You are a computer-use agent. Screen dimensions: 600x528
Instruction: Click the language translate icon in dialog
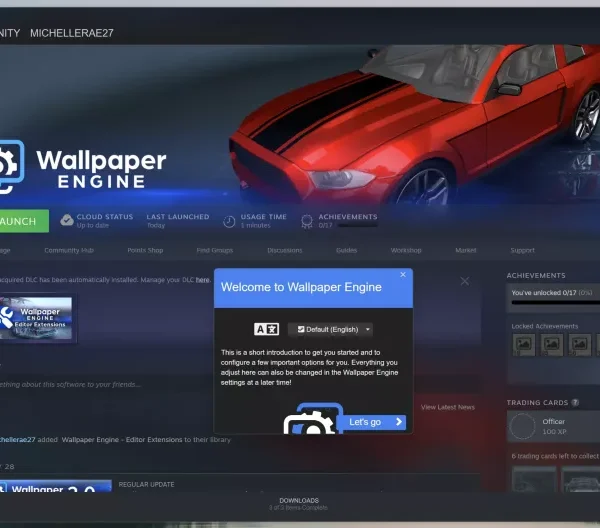pos(266,329)
